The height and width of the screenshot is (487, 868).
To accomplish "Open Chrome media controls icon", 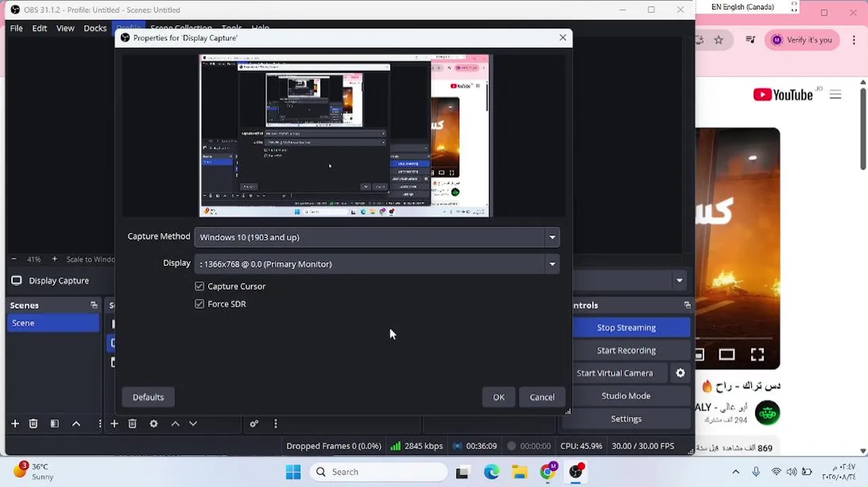I will click(750, 40).
